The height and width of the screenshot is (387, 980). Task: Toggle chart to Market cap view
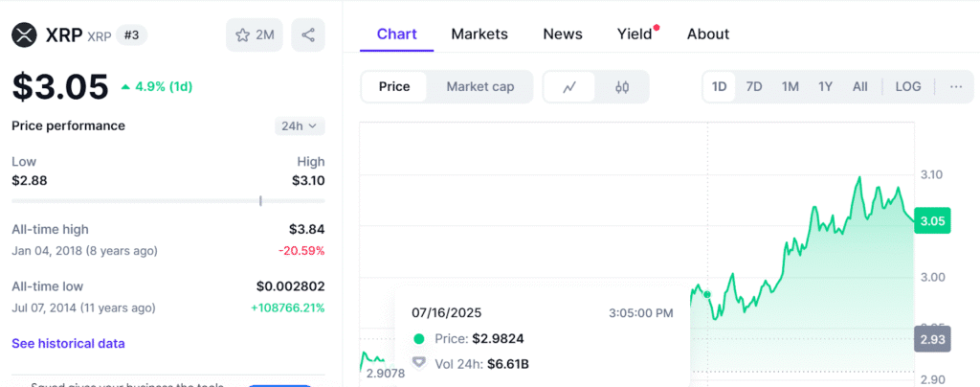[480, 87]
